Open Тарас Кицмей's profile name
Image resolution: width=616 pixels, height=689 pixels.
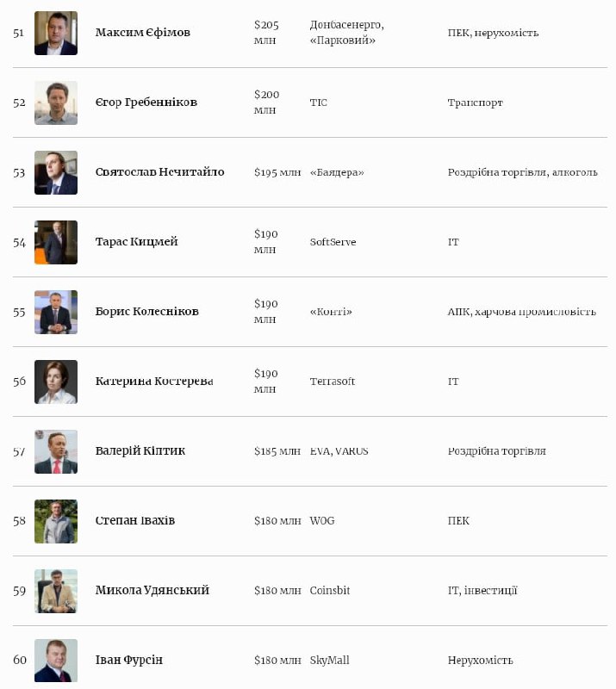coord(137,242)
